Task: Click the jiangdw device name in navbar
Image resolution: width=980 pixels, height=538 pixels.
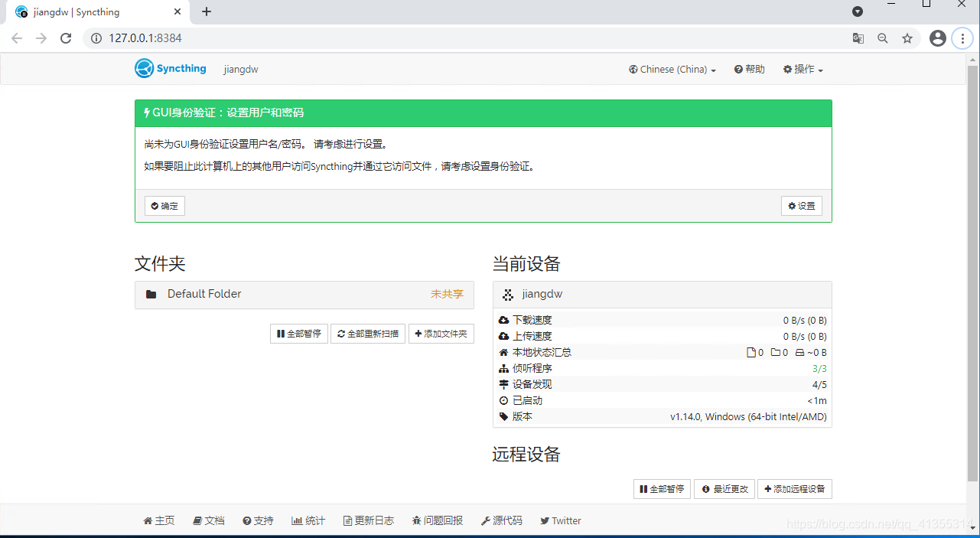Action: [x=241, y=69]
